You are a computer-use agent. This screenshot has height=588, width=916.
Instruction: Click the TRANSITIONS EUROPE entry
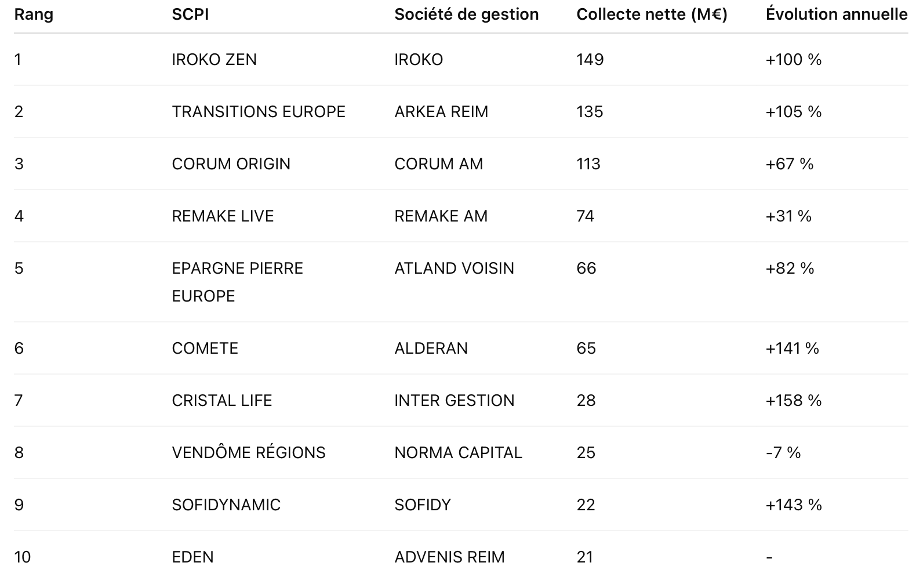click(259, 112)
